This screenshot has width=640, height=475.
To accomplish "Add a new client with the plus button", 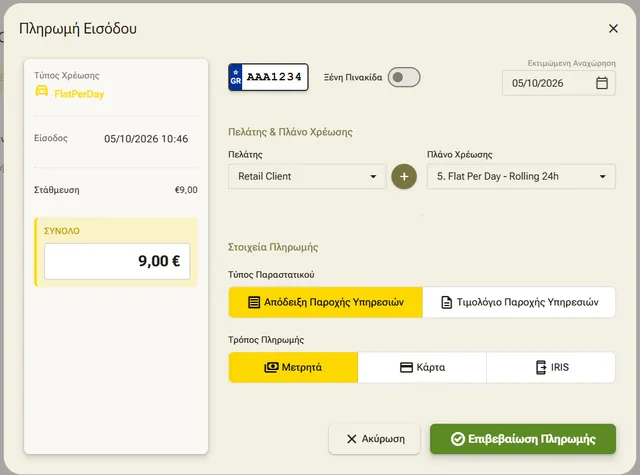I will click(404, 176).
